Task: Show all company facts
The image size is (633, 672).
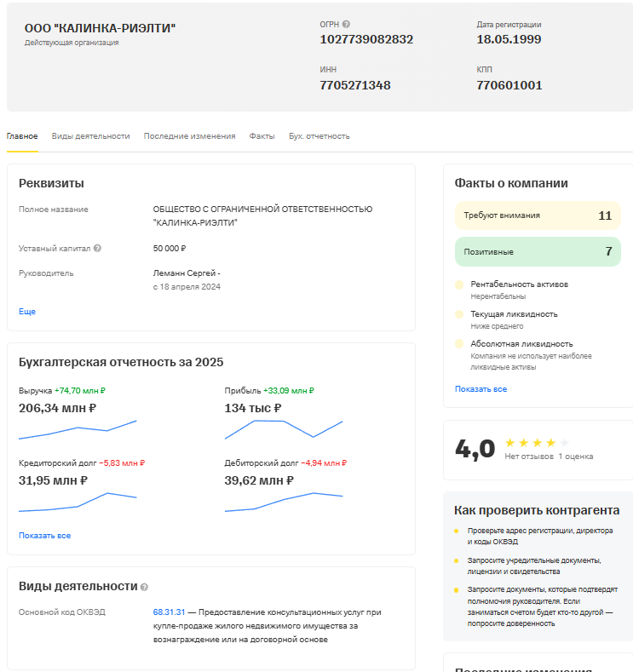Action: pos(481,389)
